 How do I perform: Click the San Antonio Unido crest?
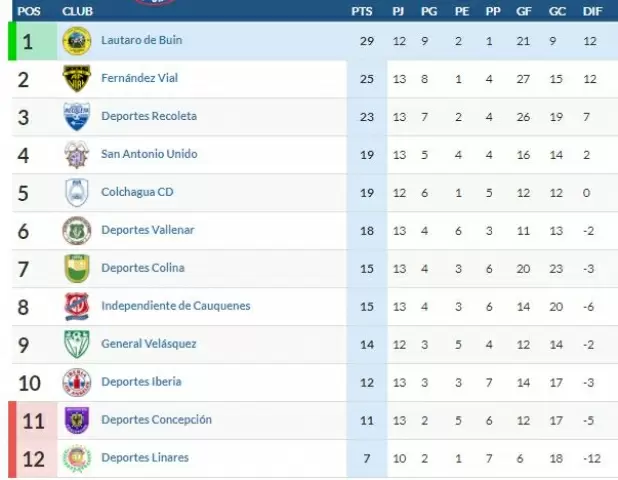tap(77, 154)
